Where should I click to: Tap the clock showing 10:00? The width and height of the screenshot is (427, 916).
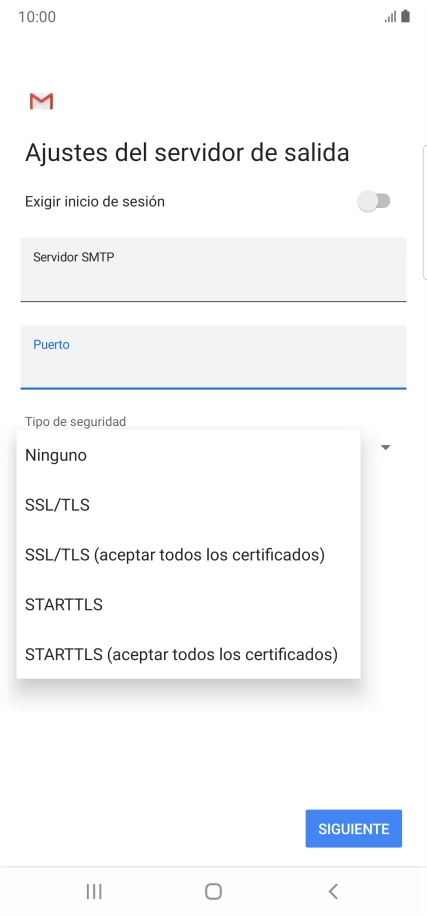[37, 17]
